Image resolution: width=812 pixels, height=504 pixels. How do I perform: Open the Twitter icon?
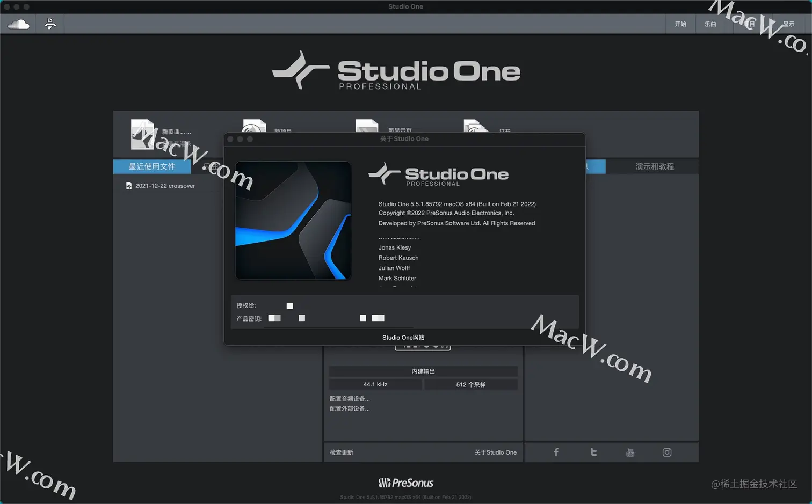(593, 452)
